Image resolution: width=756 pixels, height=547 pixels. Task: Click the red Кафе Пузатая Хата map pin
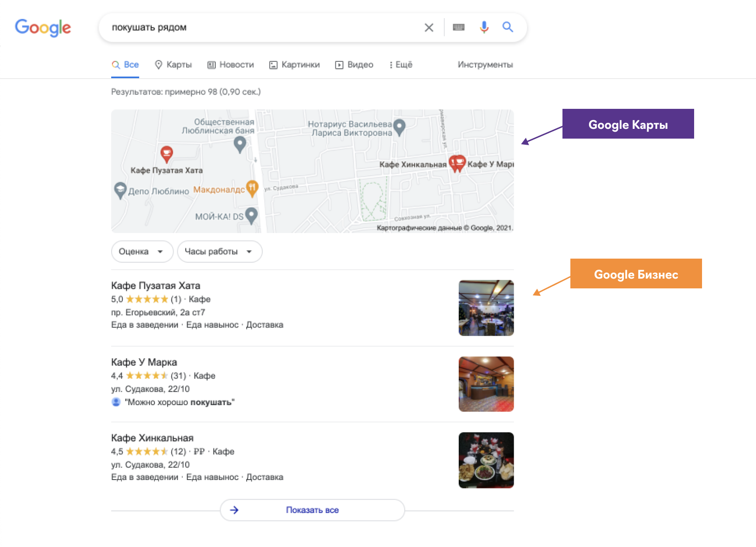167,153
